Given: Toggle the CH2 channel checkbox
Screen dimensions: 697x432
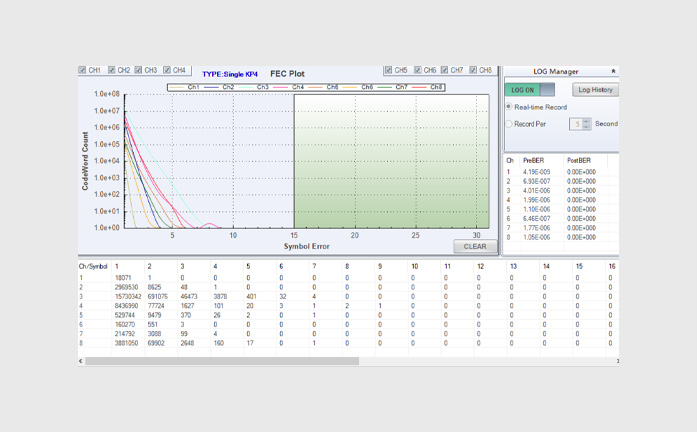Looking at the screenshot, I should coord(112,70).
